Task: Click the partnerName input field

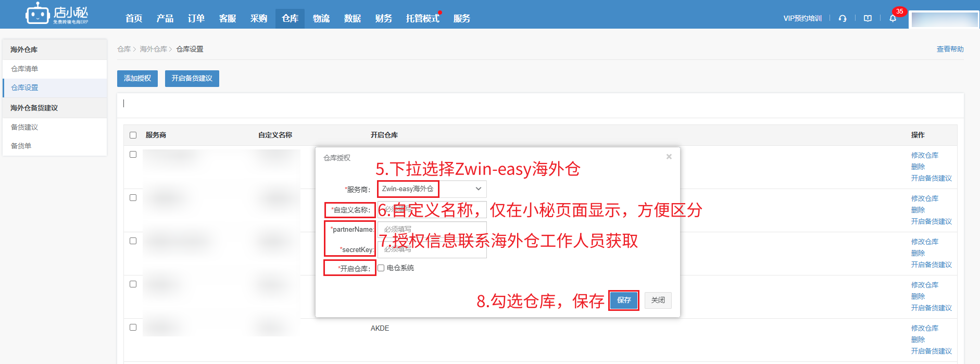Action: point(432,230)
